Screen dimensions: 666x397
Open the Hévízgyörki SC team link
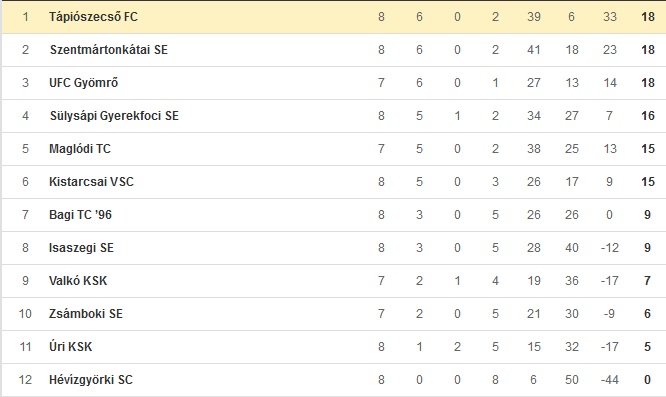click(x=91, y=380)
